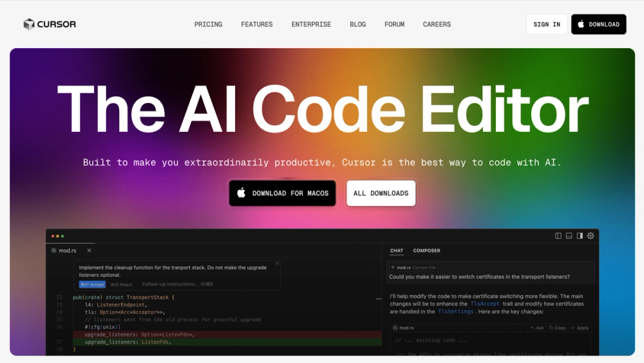Dismiss the inline prompt close icon
The height and width of the screenshot is (363, 644).
pyautogui.click(x=277, y=264)
